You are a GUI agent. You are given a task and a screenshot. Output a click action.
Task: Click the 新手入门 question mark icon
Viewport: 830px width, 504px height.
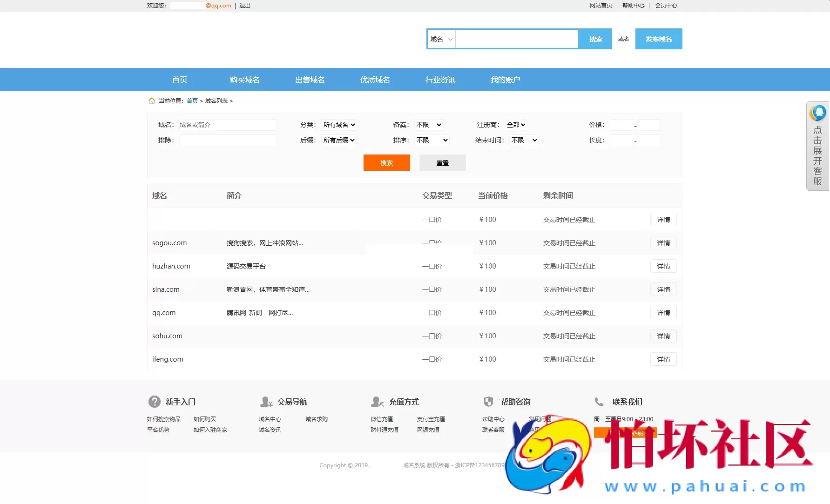(x=154, y=402)
